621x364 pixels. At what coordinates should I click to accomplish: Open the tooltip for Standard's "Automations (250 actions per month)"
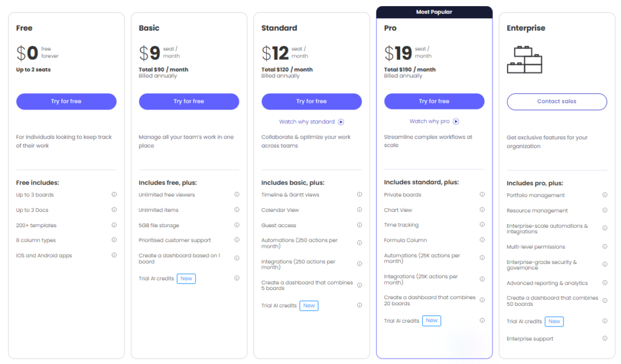tap(359, 243)
